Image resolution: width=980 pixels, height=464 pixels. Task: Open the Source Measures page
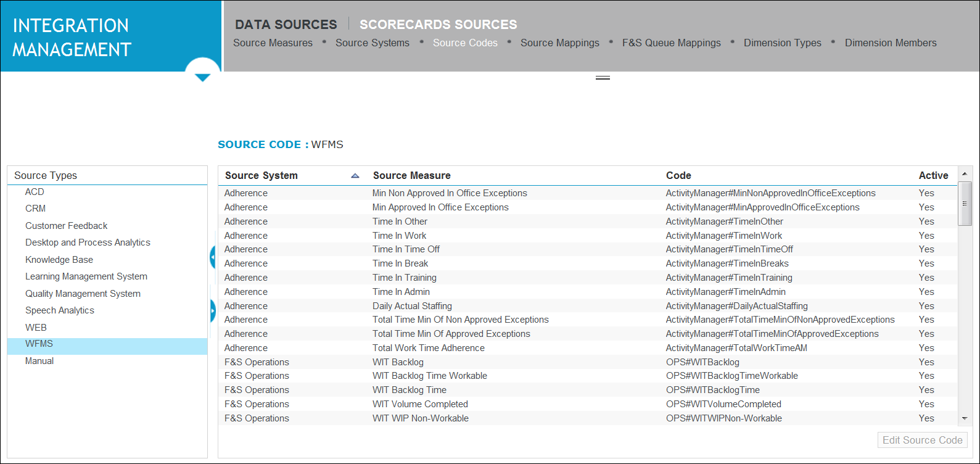click(273, 43)
